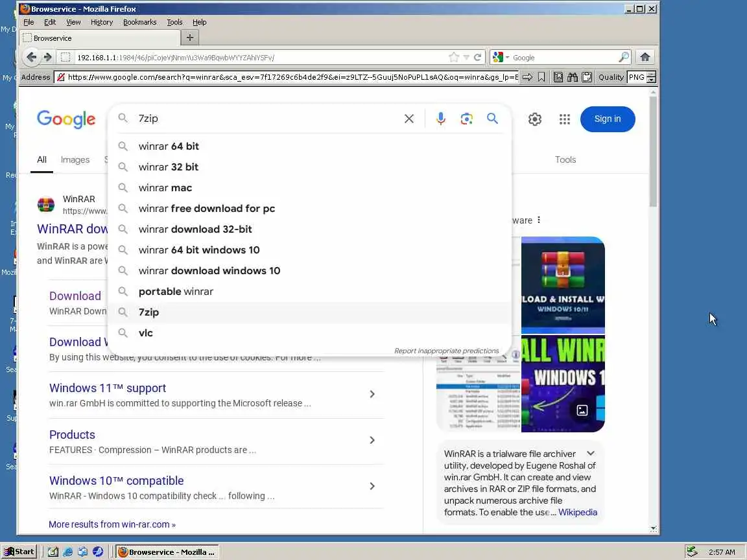Launch the blue bird quick launch icon
The height and width of the screenshot is (560, 747).
[x=98, y=552]
